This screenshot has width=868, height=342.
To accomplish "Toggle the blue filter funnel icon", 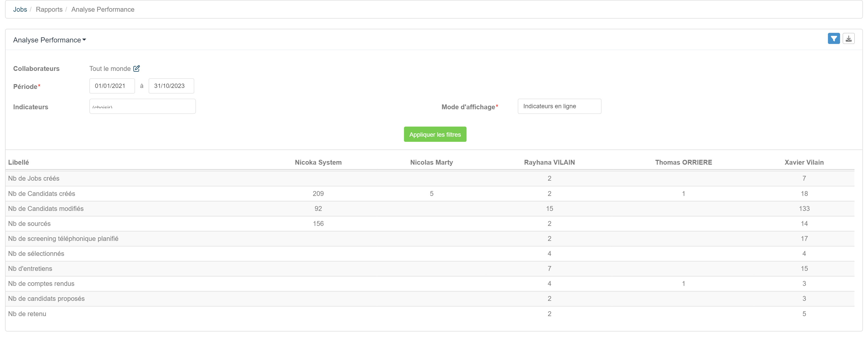I will (x=834, y=39).
